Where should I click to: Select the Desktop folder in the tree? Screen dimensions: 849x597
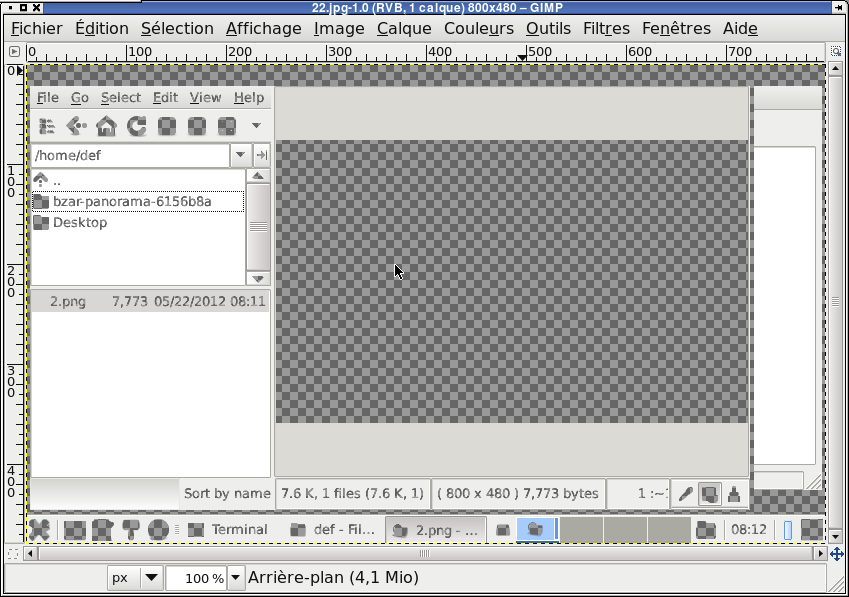point(79,222)
